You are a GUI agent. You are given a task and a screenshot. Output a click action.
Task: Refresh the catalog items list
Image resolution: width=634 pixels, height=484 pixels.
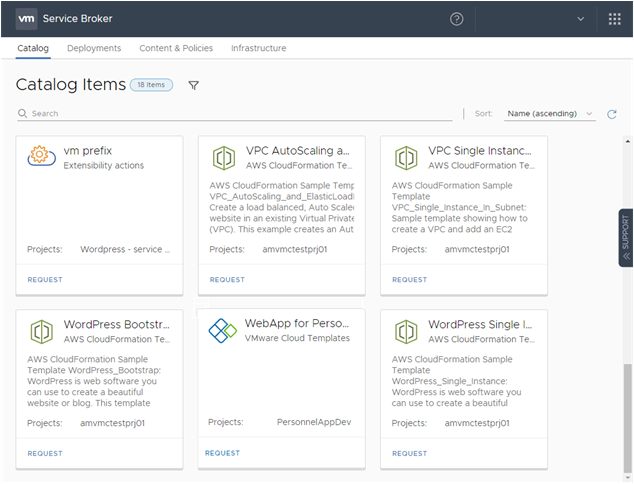point(611,114)
